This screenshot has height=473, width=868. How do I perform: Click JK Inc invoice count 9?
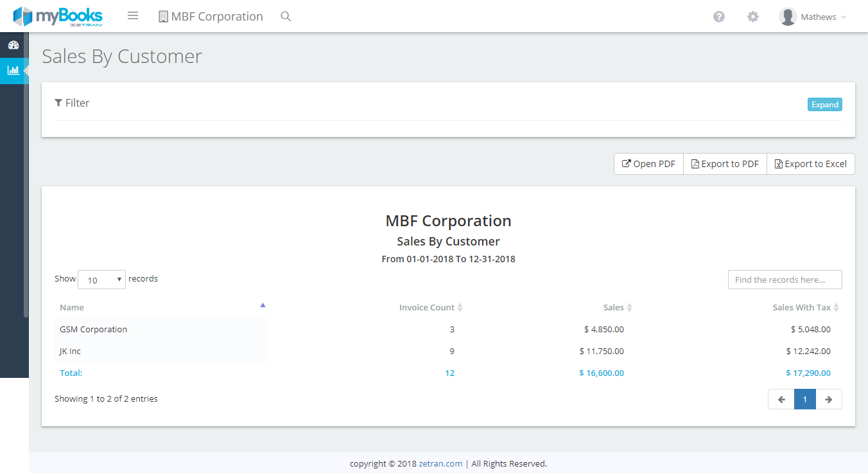(x=452, y=352)
